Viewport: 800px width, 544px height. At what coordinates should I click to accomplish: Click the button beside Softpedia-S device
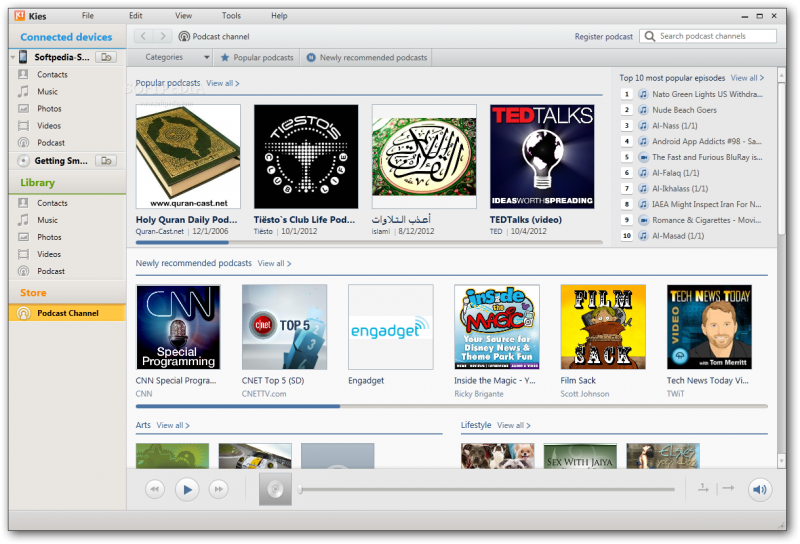click(x=106, y=57)
